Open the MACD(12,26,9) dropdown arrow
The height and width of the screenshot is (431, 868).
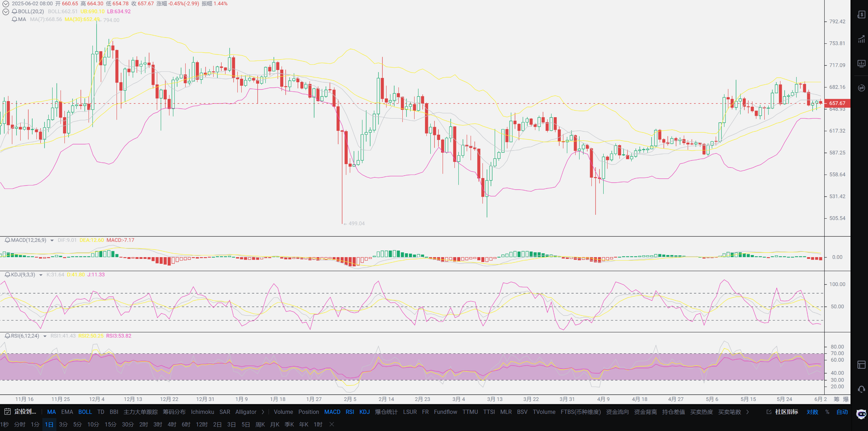(52, 241)
